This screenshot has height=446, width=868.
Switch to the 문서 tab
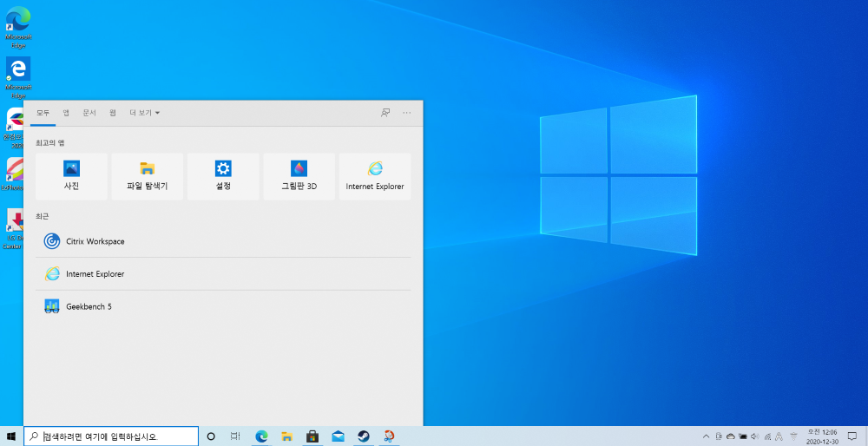click(x=89, y=113)
